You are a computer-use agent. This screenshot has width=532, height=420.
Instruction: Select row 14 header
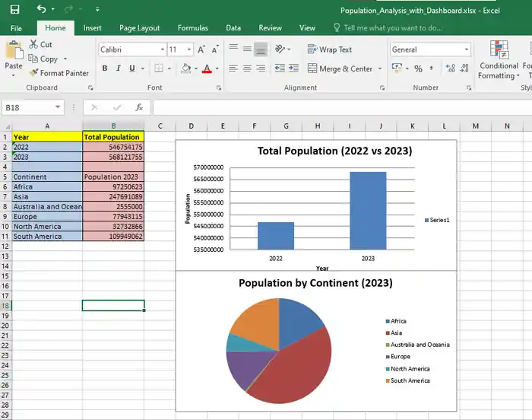[5, 266]
